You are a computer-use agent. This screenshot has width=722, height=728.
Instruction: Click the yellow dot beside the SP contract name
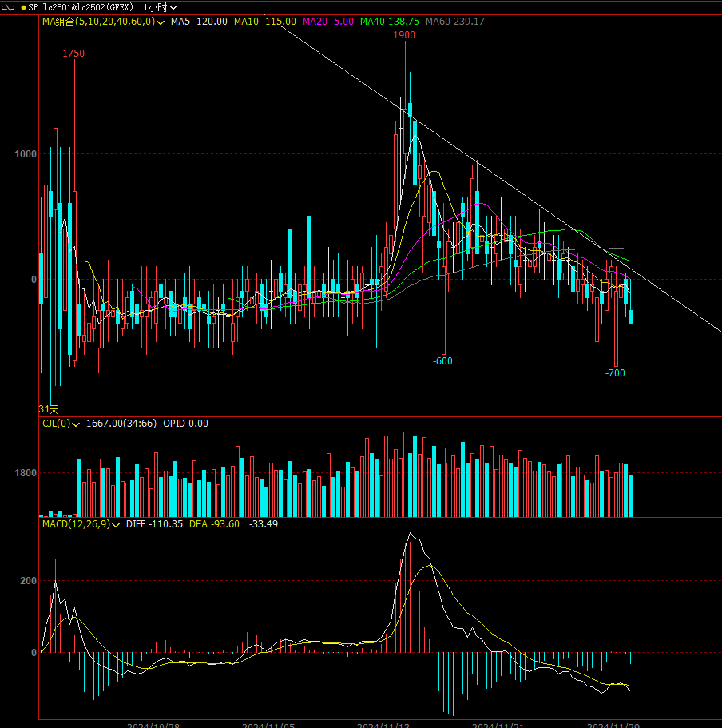pos(25,6)
